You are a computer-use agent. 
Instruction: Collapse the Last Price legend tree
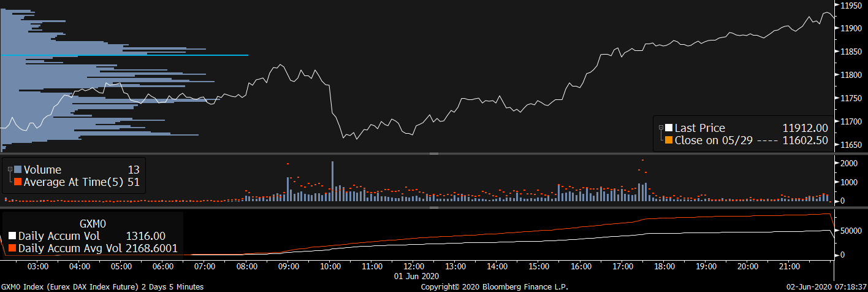(661, 128)
